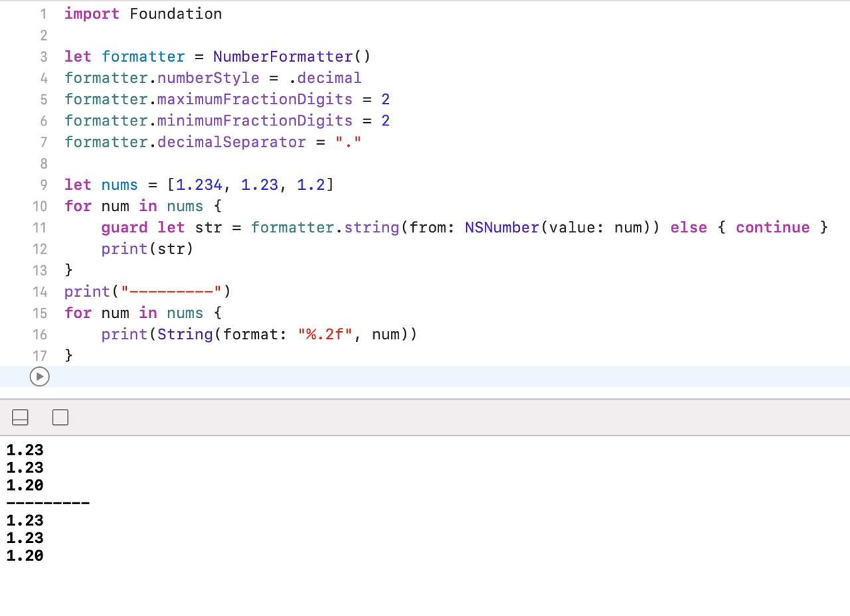
Task: Click 'decimalSeparator' on line 7
Action: tap(232, 141)
